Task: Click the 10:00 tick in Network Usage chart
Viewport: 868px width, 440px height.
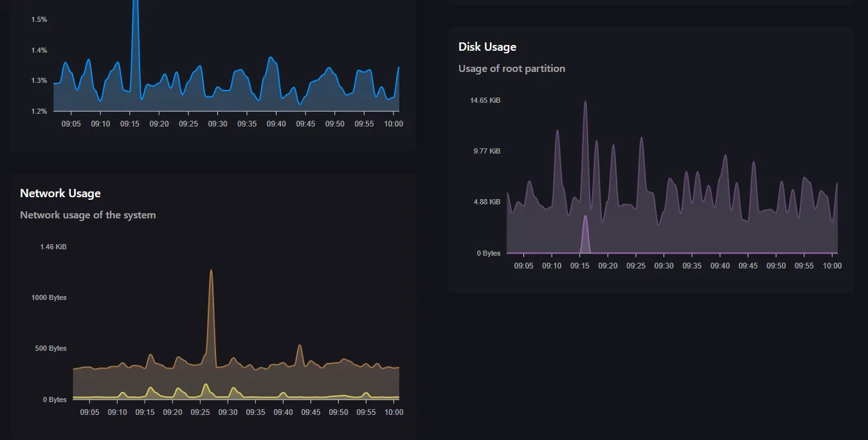Action: pyautogui.click(x=393, y=412)
